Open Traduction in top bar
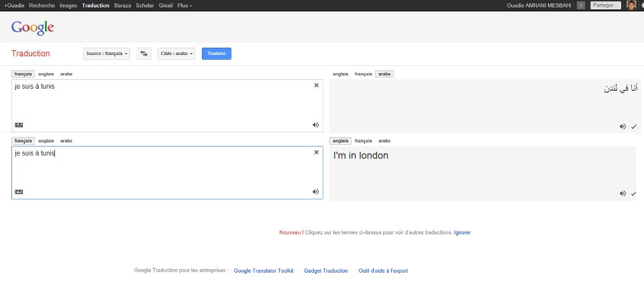 96,5
